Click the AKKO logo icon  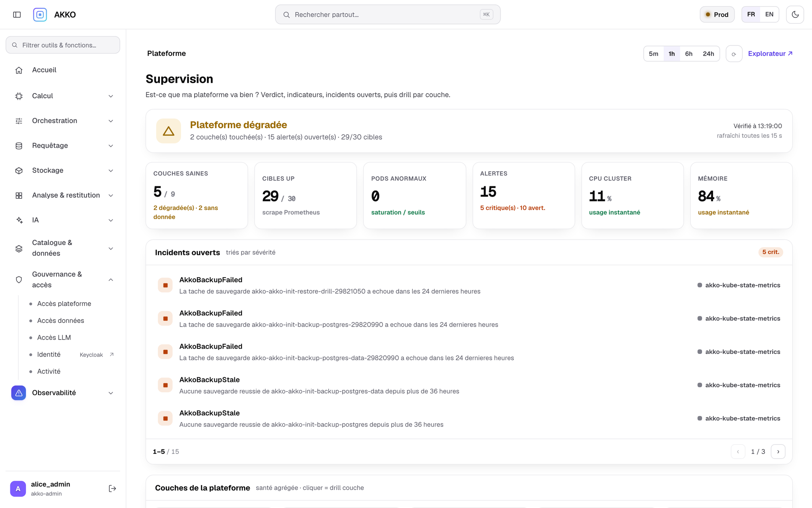tap(40, 14)
